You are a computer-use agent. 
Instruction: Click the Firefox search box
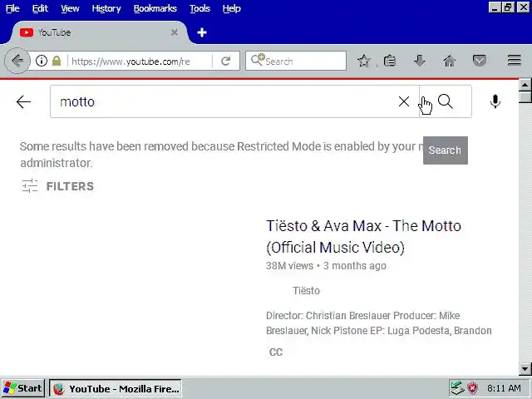[x=296, y=61]
